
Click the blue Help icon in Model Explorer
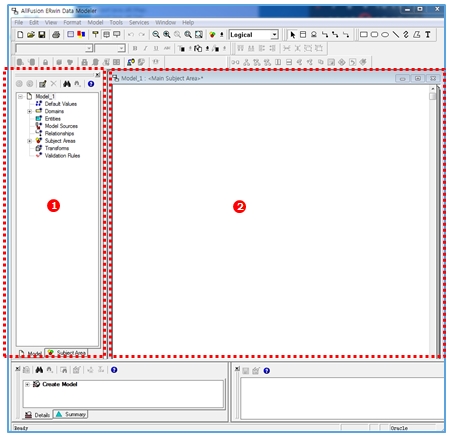click(x=91, y=84)
